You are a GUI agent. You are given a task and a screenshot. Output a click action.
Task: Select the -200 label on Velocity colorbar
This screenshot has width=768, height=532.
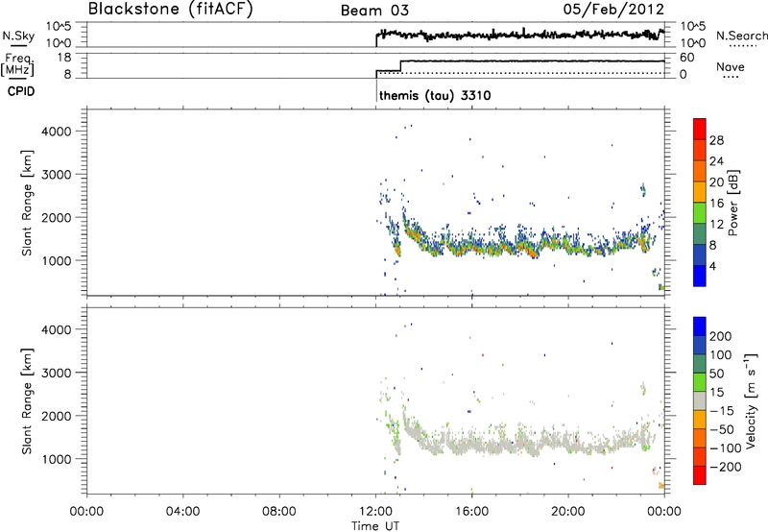[x=726, y=467]
